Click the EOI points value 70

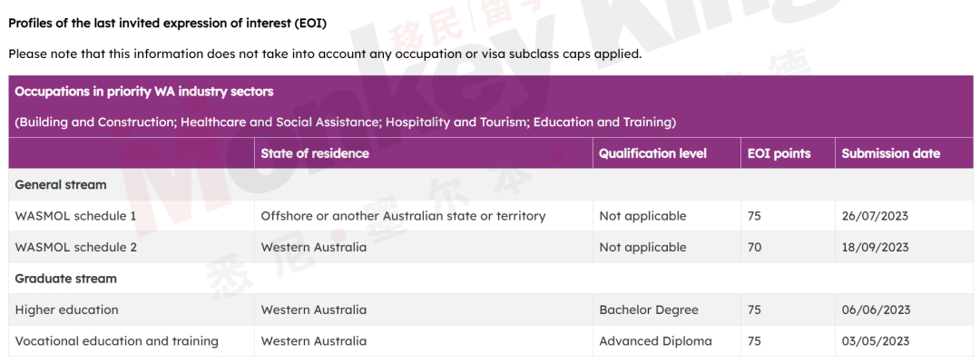pos(754,247)
